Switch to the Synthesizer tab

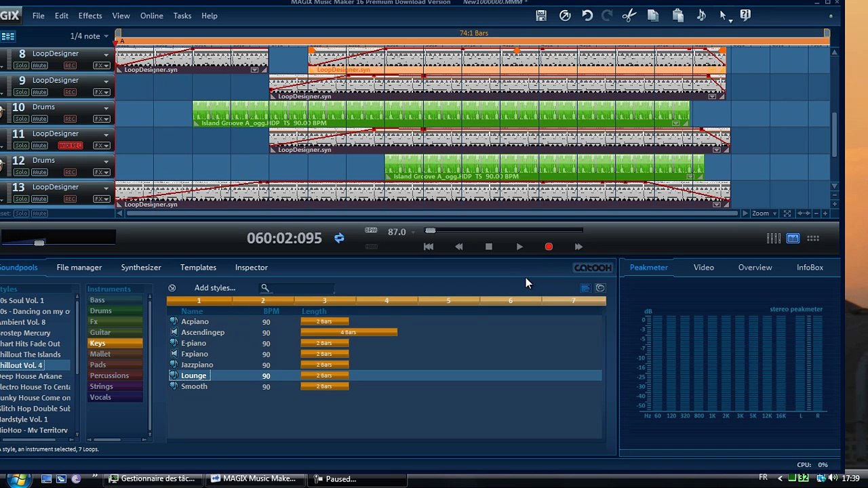coord(141,268)
